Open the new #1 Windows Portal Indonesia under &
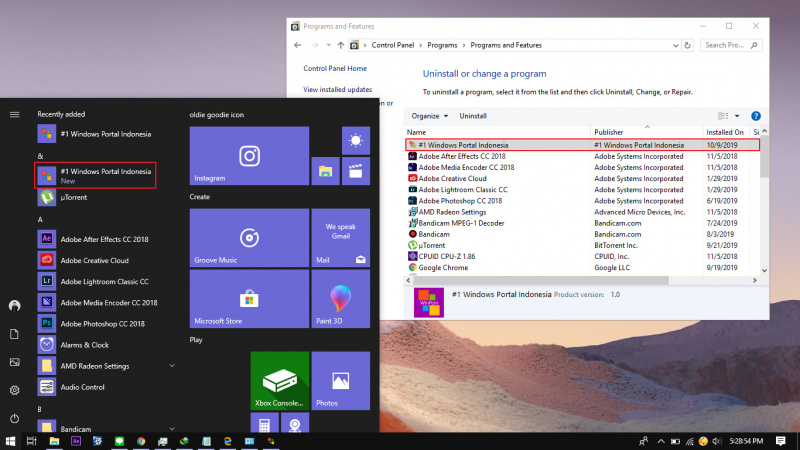The height and width of the screenshot is (450, 800). (x=95, y=176)
